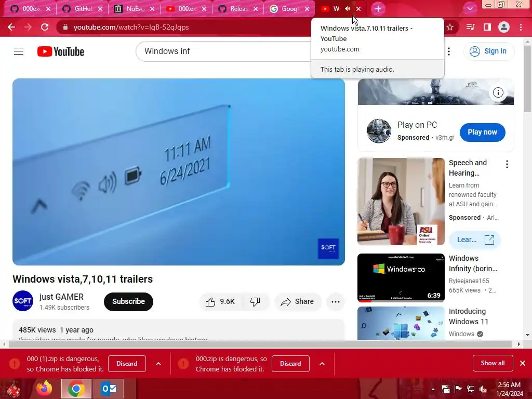Like the video with 9.6K likes
This screenshot has width=532, height=399.
click(x=220, y=301)
